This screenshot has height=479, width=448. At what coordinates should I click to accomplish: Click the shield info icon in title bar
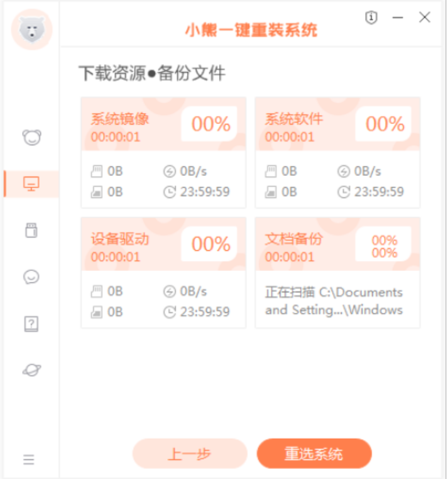pyautogui.click(x=371, y=18)
